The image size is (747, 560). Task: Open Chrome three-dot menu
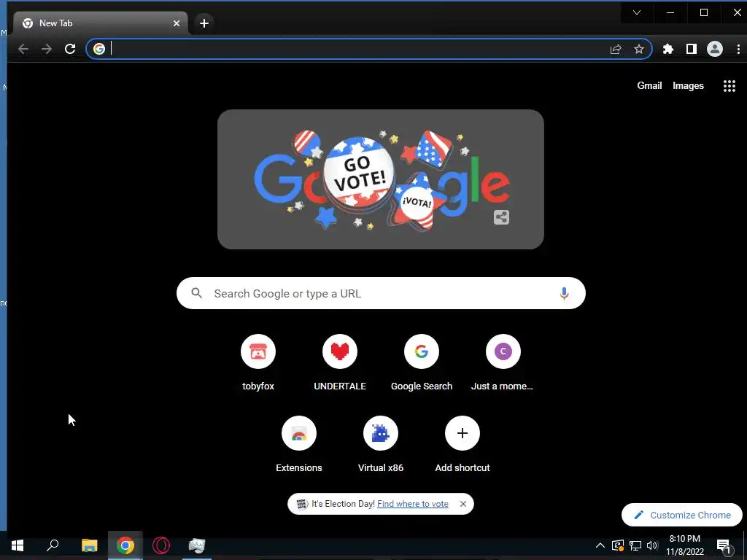(738, 49)
